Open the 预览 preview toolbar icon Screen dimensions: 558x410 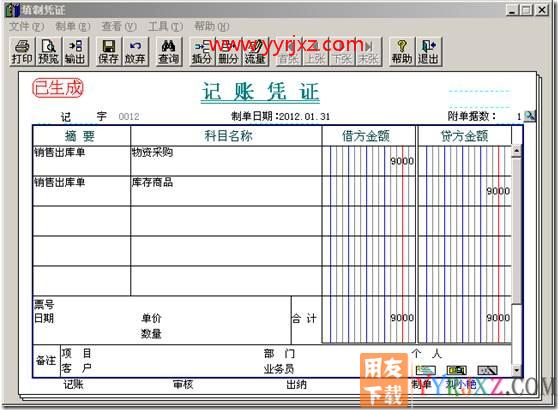pos(48,52)
